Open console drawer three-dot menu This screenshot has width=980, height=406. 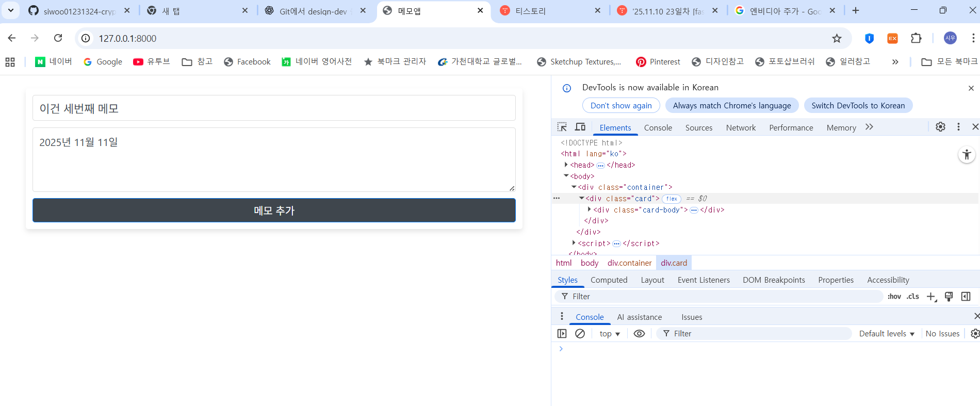pos(562,316)
